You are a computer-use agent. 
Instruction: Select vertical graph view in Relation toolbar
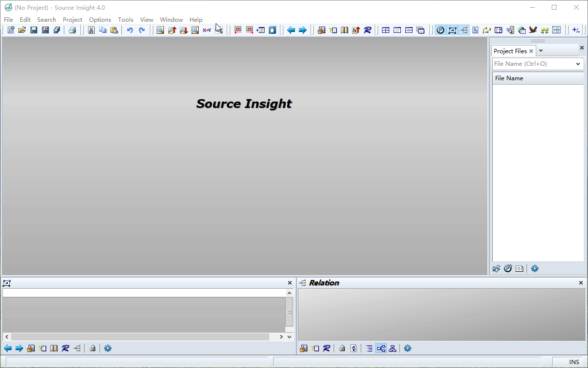coord(393,348)
